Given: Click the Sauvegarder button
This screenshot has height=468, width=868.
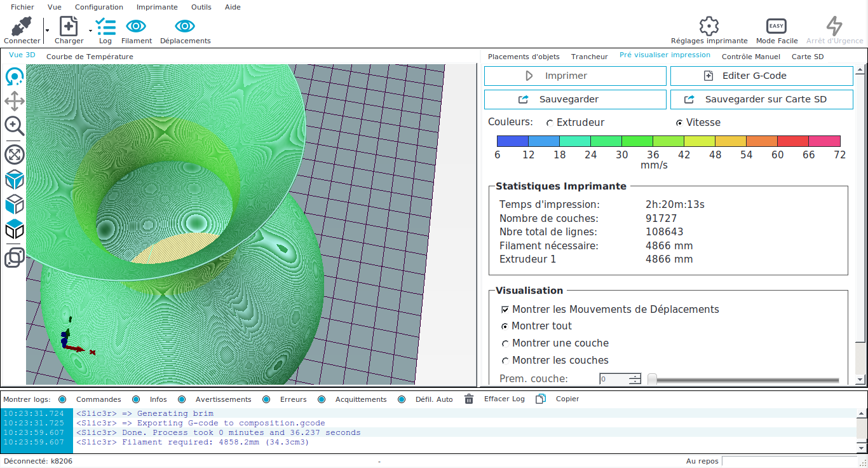Looking at the screenshot, I should tap(575, 99).
